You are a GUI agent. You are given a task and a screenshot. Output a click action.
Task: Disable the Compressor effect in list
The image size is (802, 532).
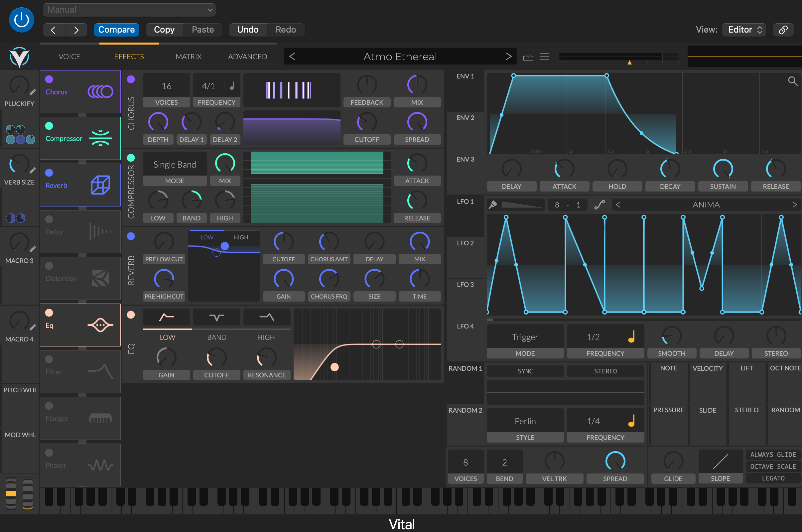[x=49, y=126]
